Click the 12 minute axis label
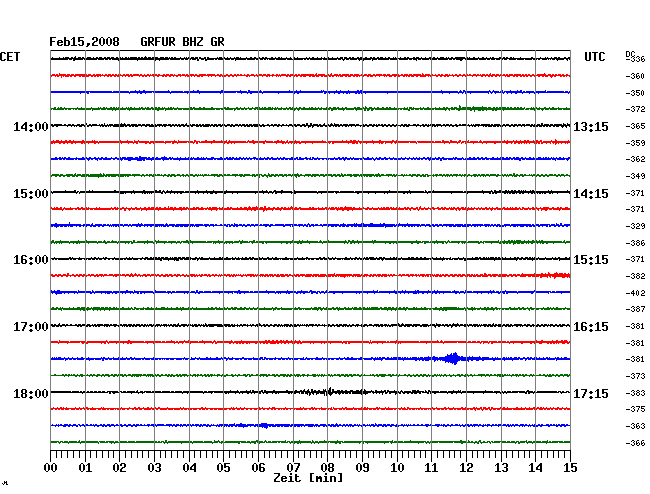Viewport: 650px width, 494px height. (466, 468)
